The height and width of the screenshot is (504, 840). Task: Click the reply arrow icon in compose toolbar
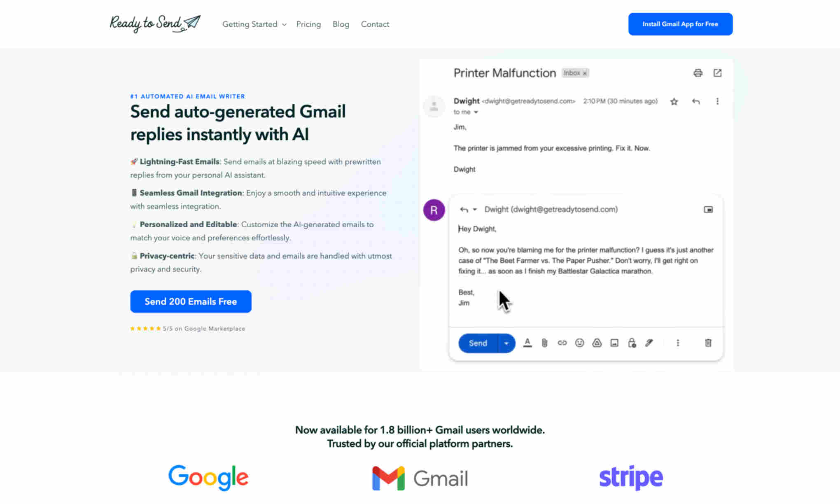point(463,209)
